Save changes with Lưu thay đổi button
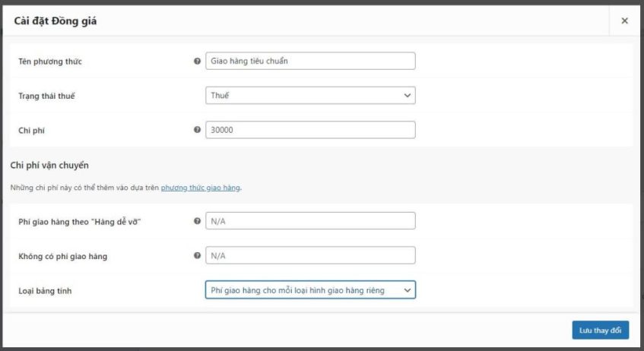The image size is (644, 351). 600,330
